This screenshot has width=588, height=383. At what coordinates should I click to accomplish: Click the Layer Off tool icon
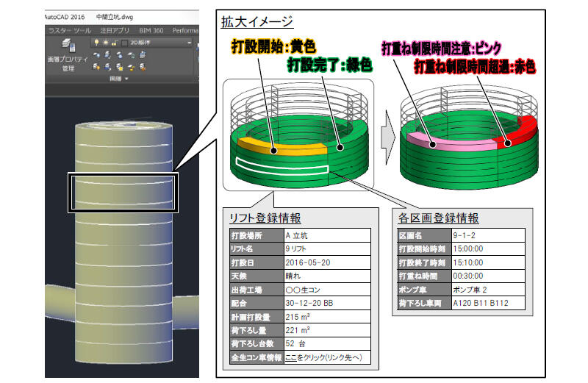(97, 55)
